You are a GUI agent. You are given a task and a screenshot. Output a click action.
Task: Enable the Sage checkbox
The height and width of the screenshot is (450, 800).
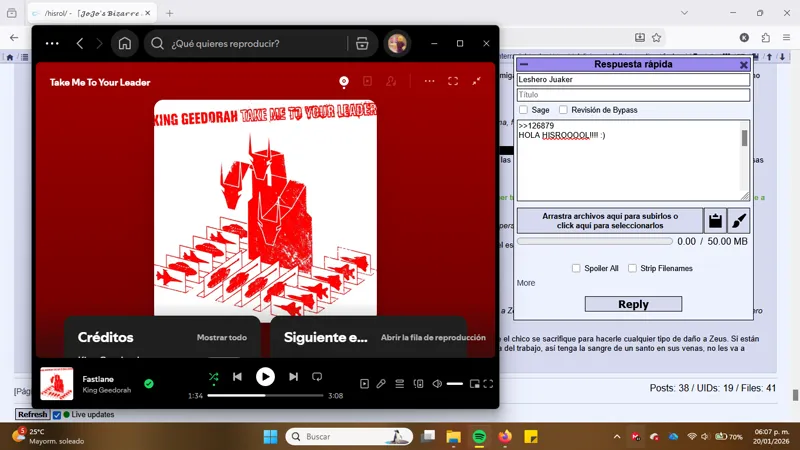point(523,110)
